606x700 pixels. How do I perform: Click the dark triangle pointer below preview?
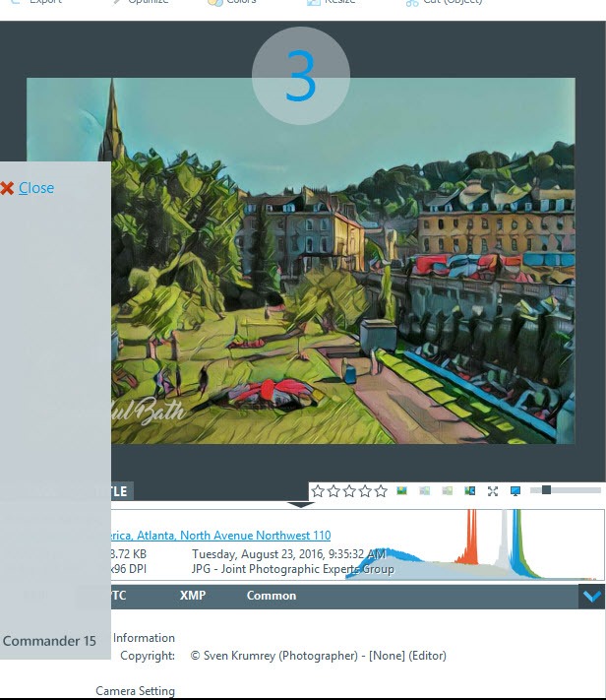coord(300,505)
